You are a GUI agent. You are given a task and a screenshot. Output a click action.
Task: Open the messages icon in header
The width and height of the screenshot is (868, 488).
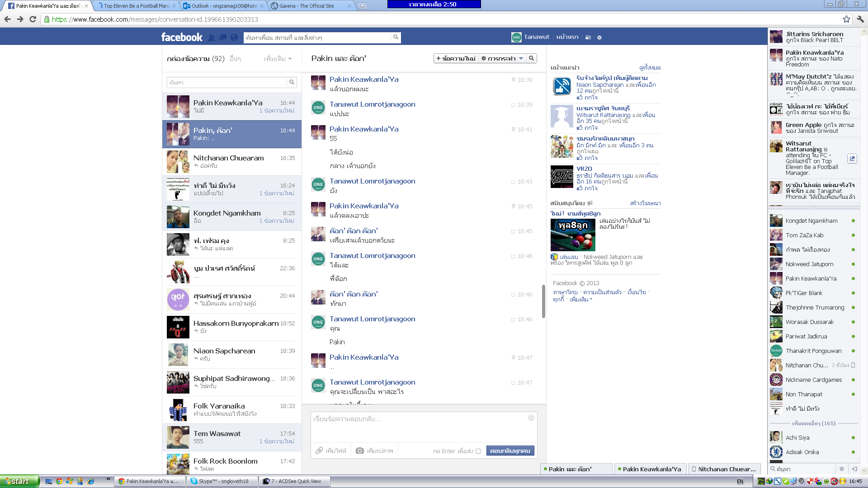click(223, 38)
